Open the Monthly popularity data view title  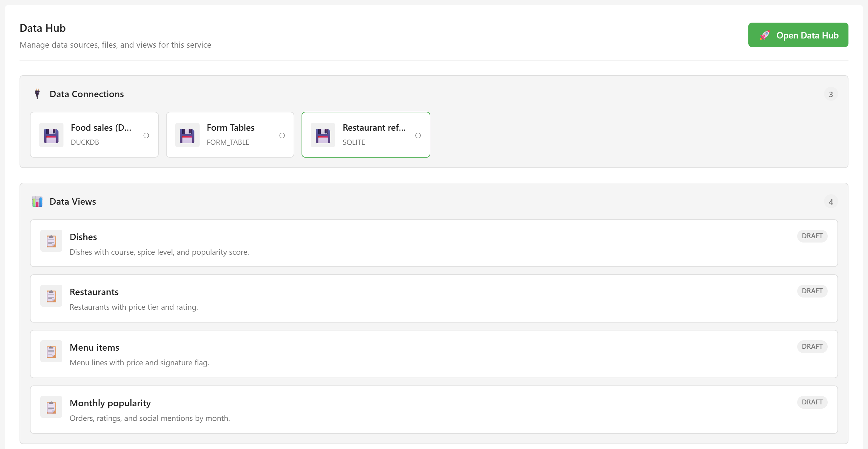point(110,403)
